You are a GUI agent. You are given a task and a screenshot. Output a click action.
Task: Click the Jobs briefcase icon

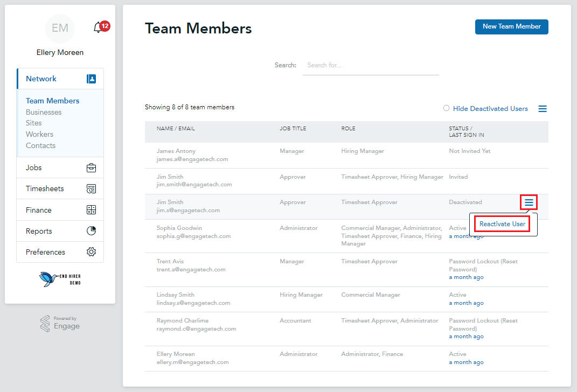click(x=91, y=167)
